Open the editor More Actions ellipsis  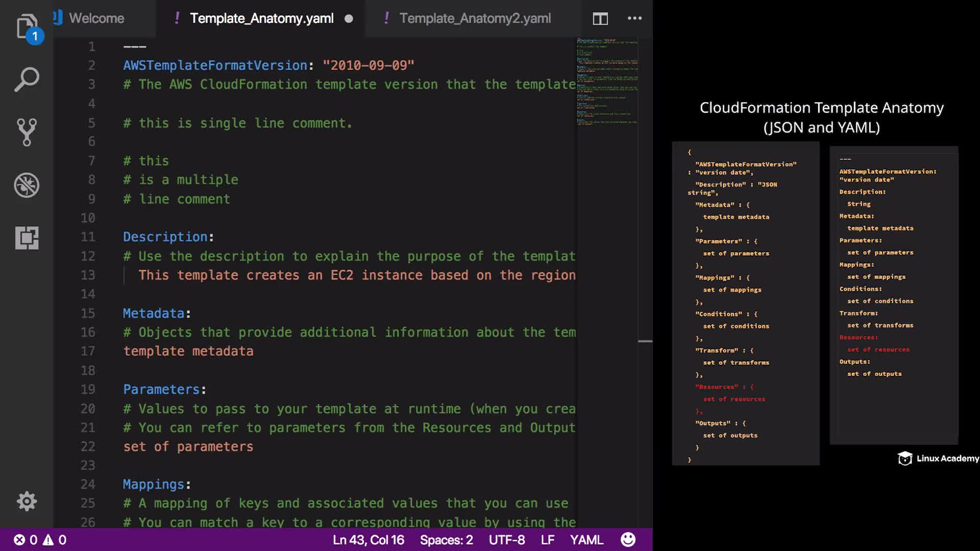[x=634, y=18]
